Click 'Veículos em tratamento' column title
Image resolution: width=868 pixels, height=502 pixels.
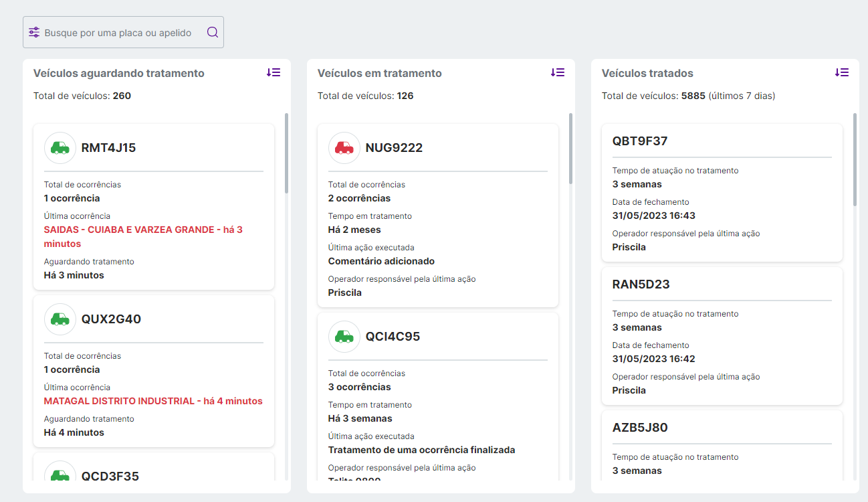click(380, 73)
